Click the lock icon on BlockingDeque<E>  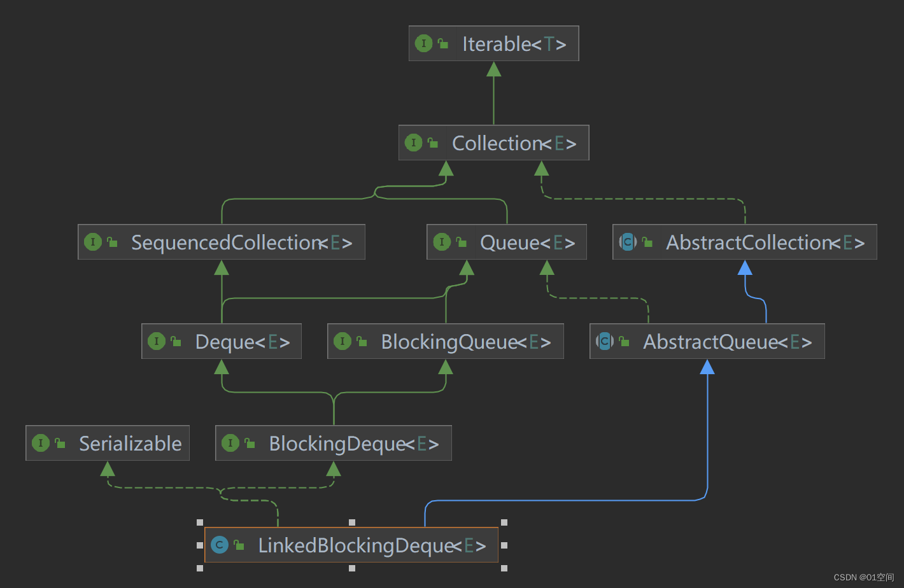249,443
